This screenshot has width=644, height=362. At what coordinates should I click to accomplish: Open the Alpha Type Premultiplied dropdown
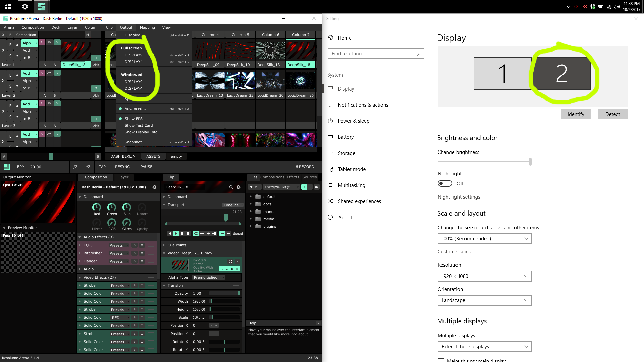coord(209,277)
